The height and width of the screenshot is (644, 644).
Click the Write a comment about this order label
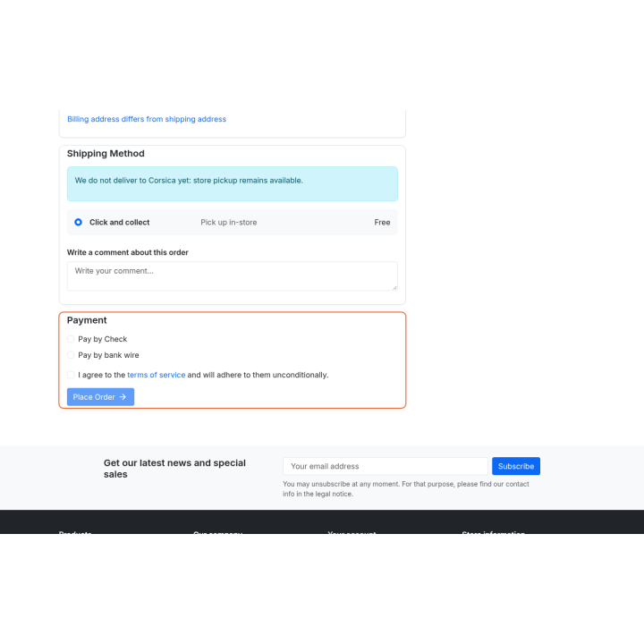tap(127, 252)
